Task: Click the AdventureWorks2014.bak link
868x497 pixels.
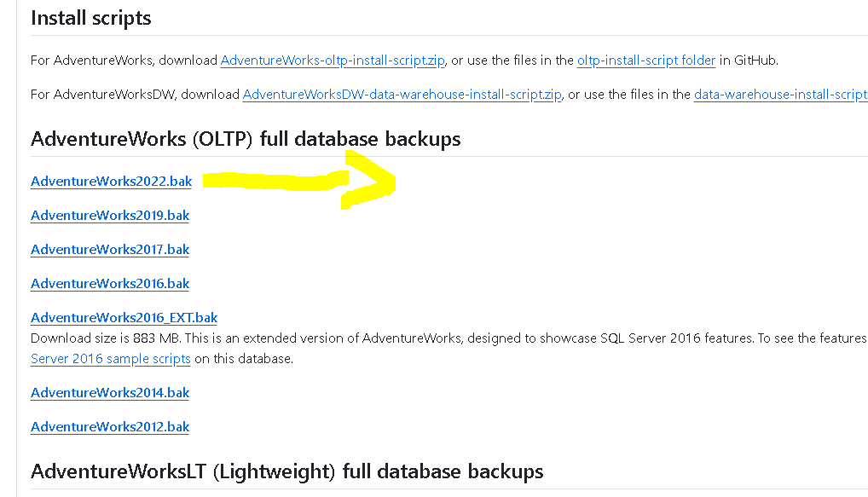Action: point(110,393)
